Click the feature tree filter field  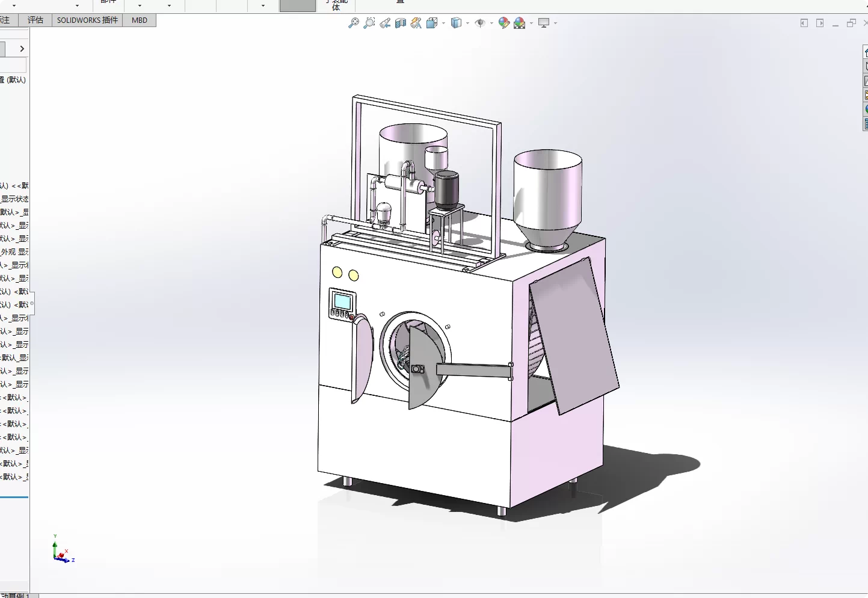13,65
